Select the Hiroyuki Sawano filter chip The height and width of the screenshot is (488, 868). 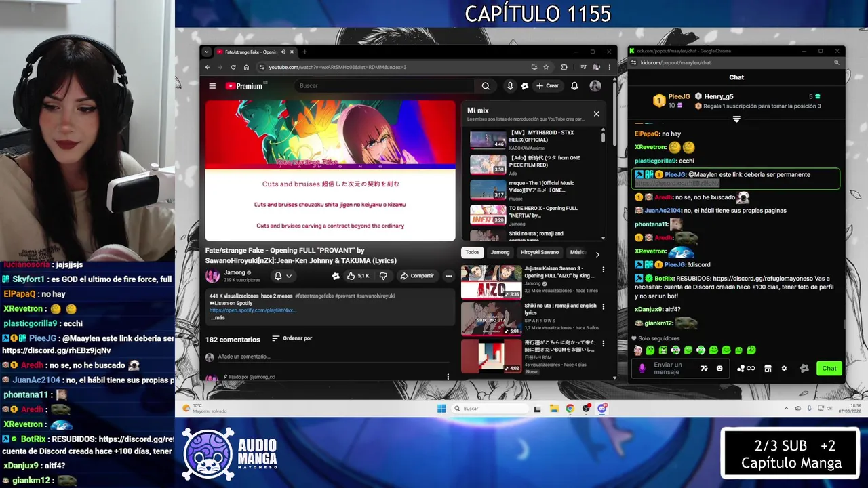pyautogui.click(x=540, y=252)
